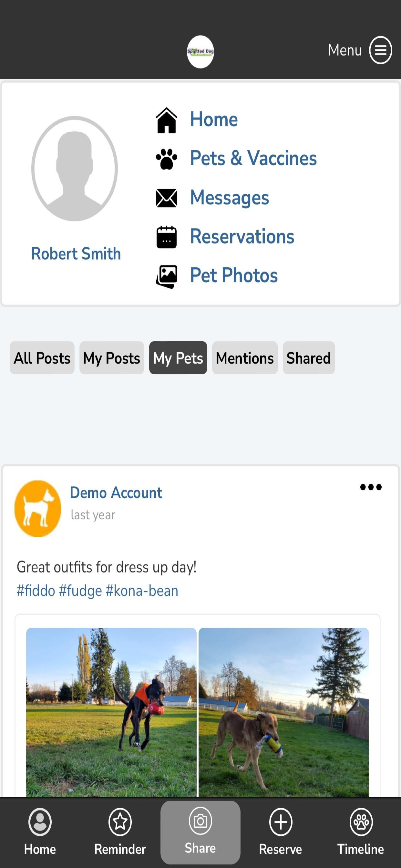This screenshot has width=401, height=868.
Task: Open the hamburger Menu icon
Action: (380, 50)
